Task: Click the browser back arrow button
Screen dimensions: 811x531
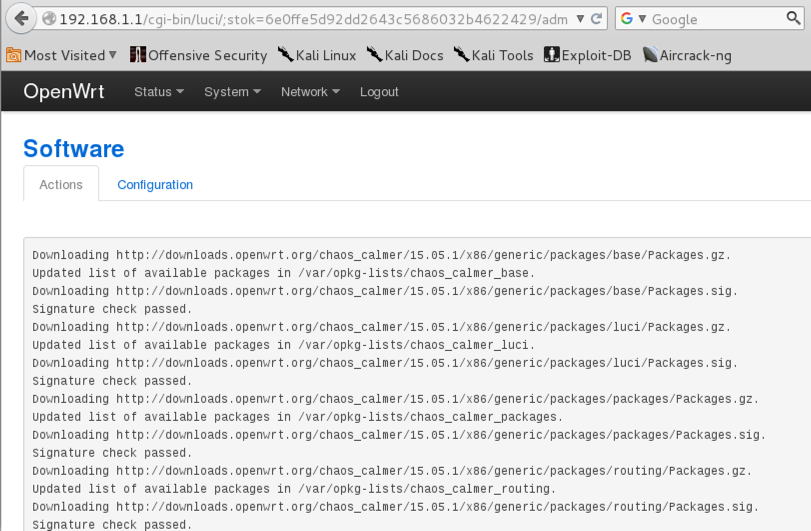Action: pos(21,19)
